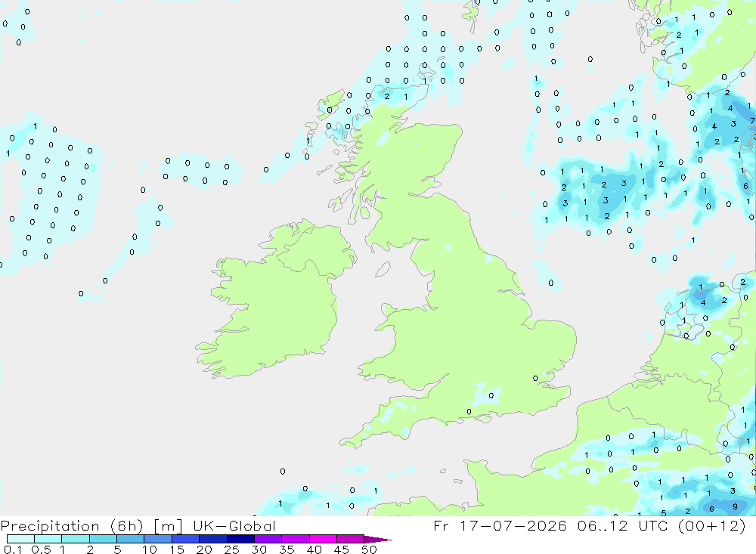The height and width of the screenshot is (554, 756).
Task: Pick the 25–30 navy legend swatch
Action: point(240,539)
